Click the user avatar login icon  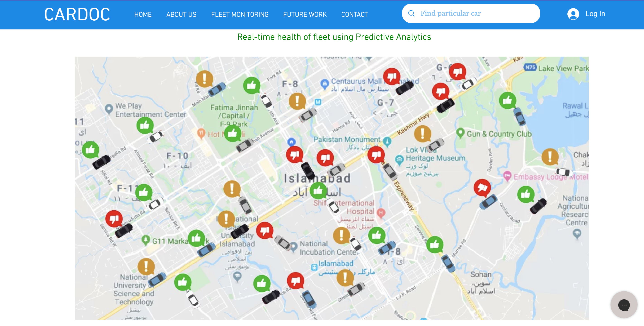click(x=573, y=14)
